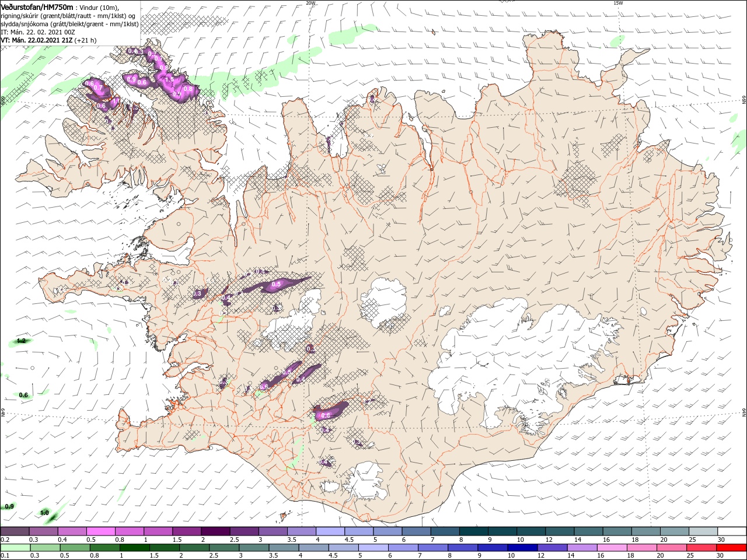
Task: Select the bright red 30 rain legend swatch
Action: tap(731, 548)
